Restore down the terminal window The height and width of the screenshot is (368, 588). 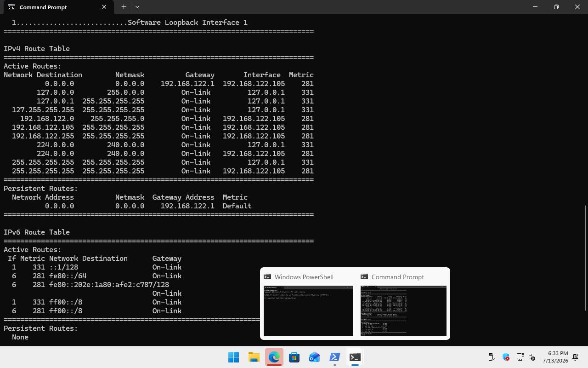pos(556,7)
